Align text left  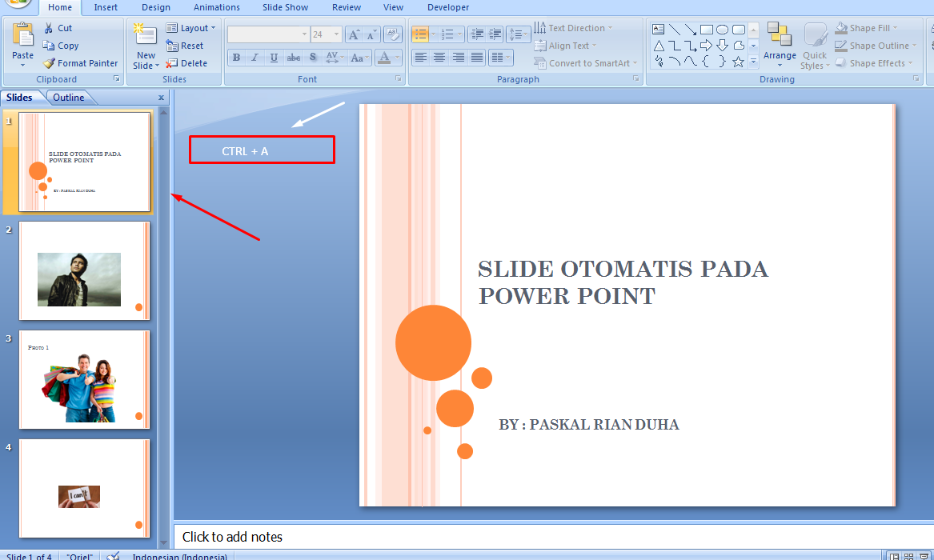(x=421, y=58)
